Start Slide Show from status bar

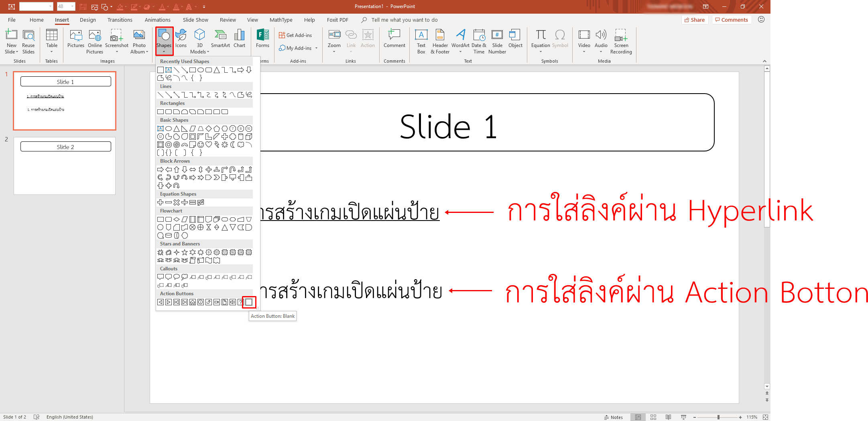[683, 417]
